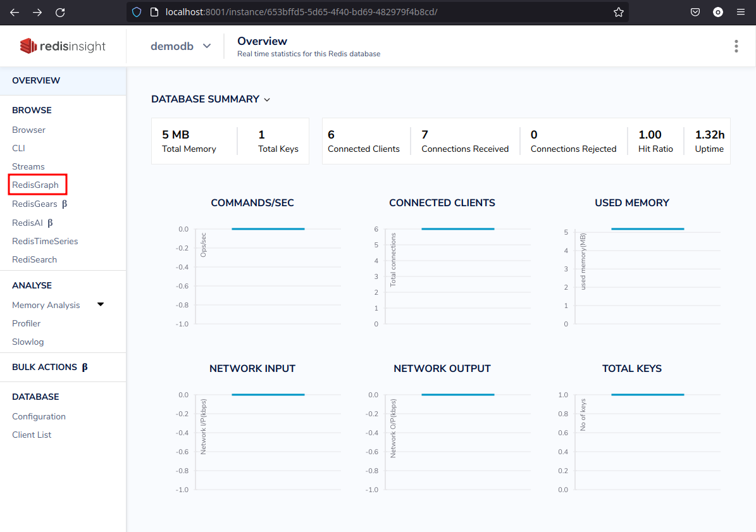Click the Commands/Sec chart title

point(252,203)
